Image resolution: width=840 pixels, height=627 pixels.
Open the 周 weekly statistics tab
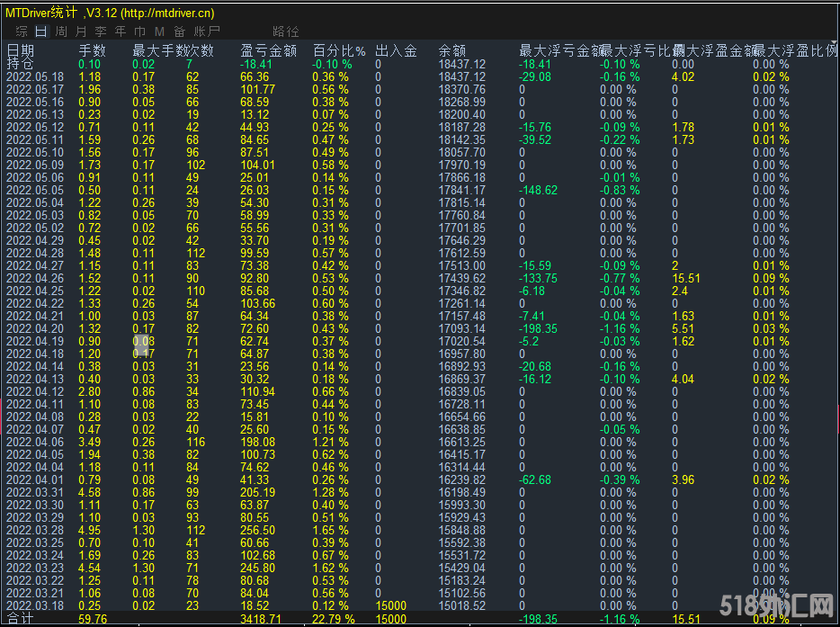(x=61, y=31)
